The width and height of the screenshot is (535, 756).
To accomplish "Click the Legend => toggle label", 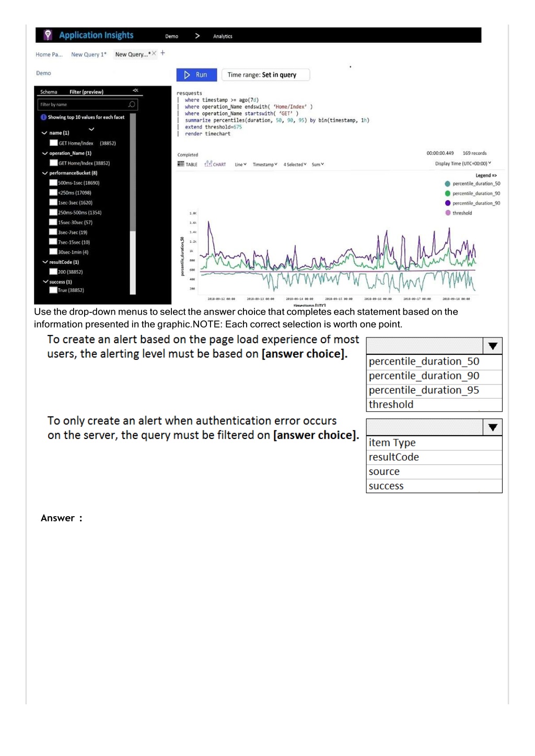I will click(486, 176).
